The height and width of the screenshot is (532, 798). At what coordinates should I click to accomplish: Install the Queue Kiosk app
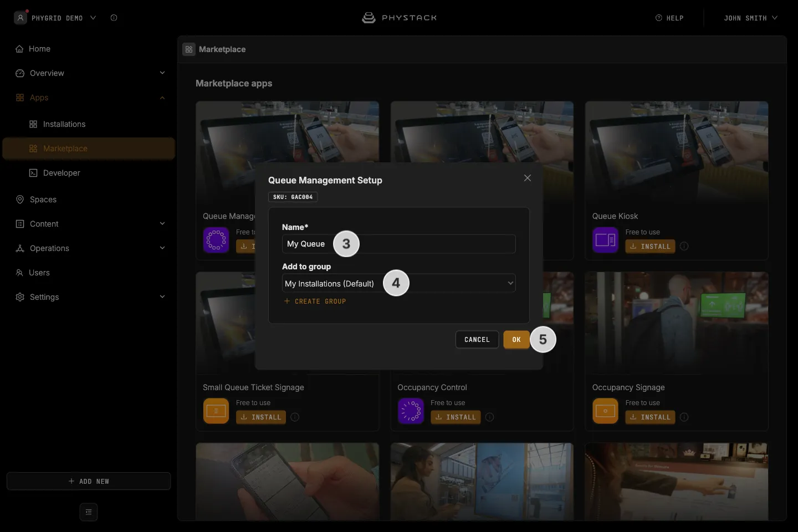[x=650, y=247]
